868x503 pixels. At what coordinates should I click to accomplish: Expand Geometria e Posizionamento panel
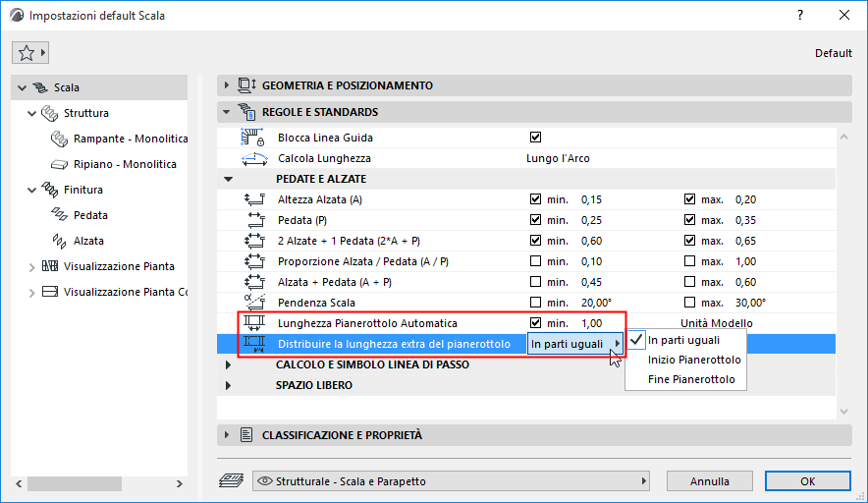pyautogui.click(x=227, y=85)
